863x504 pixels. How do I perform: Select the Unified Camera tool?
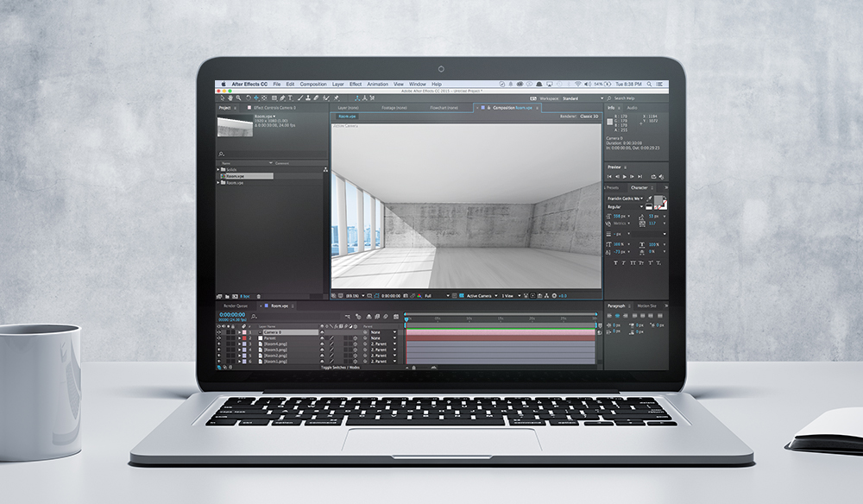tap(256, 98)
